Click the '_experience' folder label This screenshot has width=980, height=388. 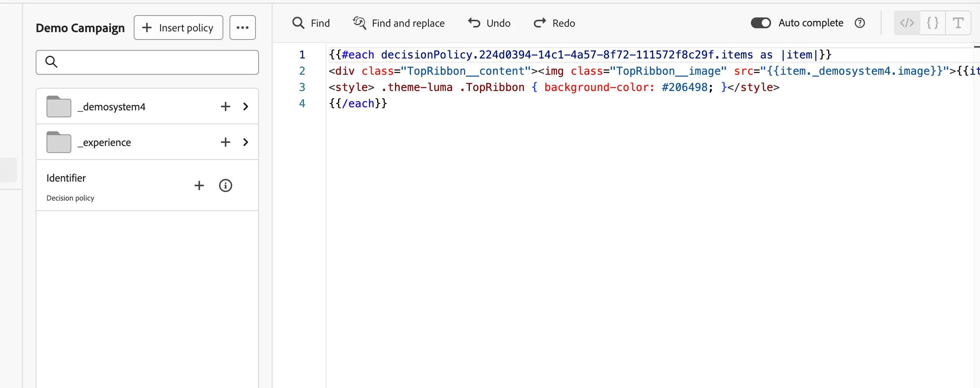[104, 142]
